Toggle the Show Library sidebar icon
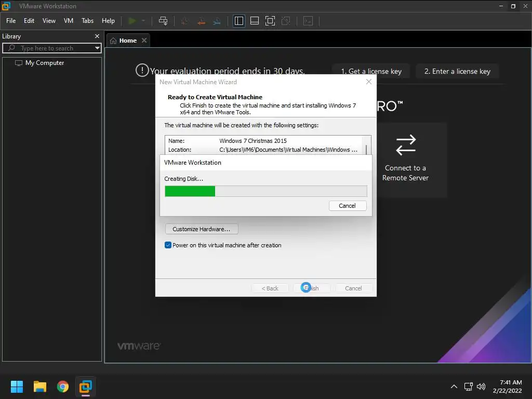 point(239,21)
